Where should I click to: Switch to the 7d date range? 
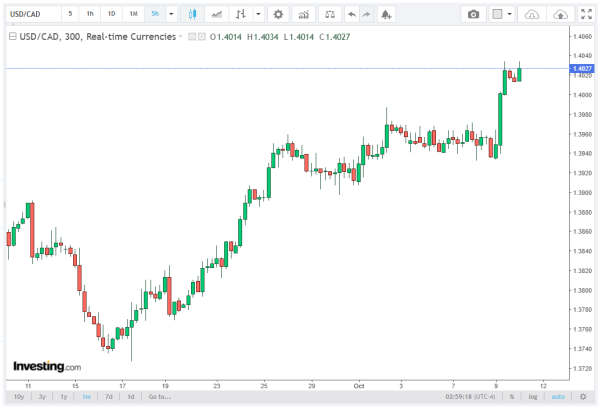click(x=108, y=397)
